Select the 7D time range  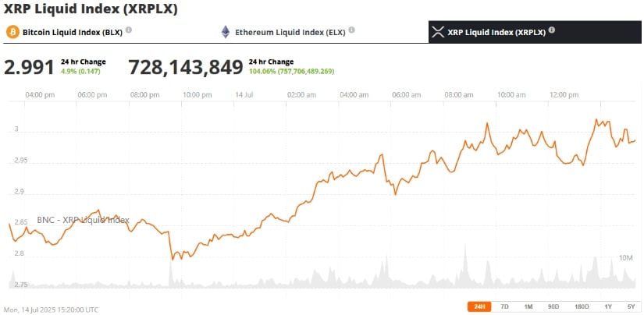click(x=505, y=306)
